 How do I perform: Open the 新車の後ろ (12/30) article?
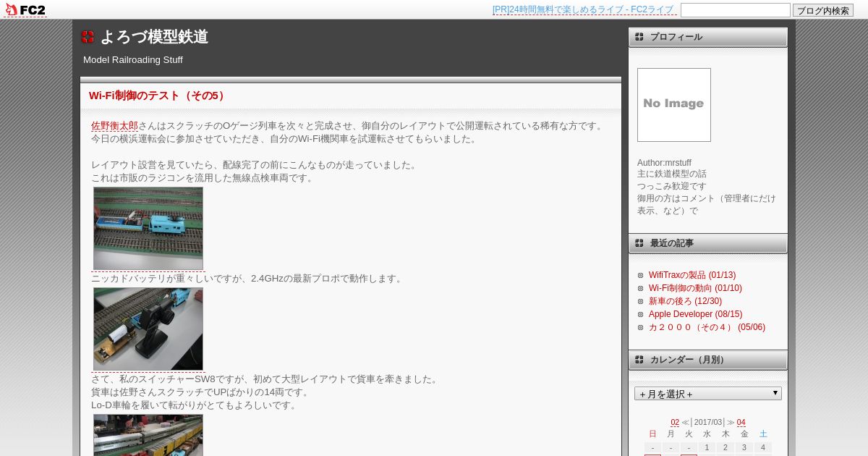coord(685,301)
